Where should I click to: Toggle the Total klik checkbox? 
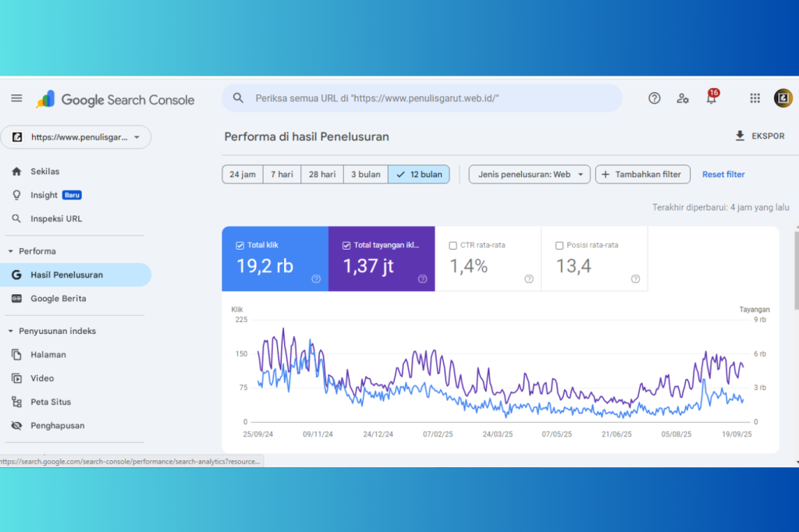coord(240,245)
